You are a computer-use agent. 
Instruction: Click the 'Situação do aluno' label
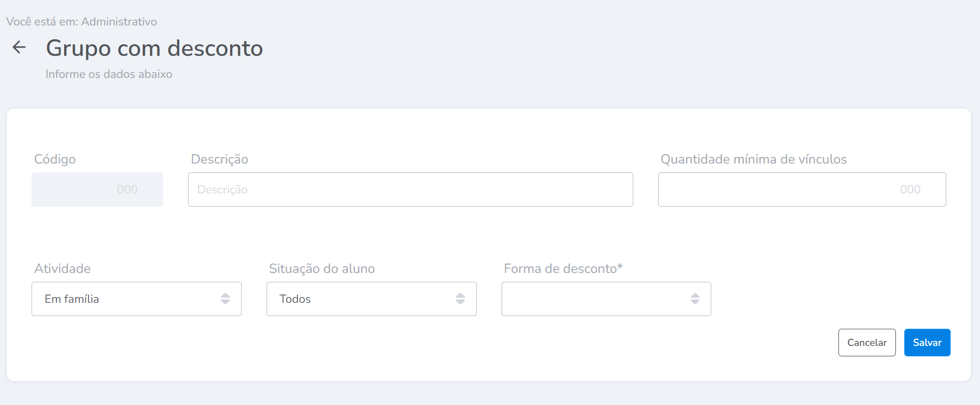[x=322, y=269]
